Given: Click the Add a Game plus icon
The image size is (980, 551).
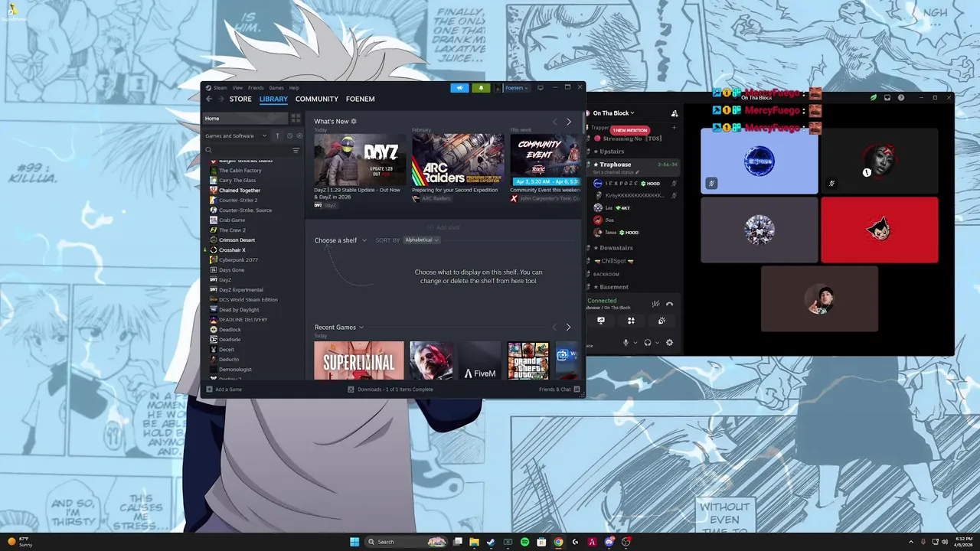Looking at the screenshot, I should 209,390.
